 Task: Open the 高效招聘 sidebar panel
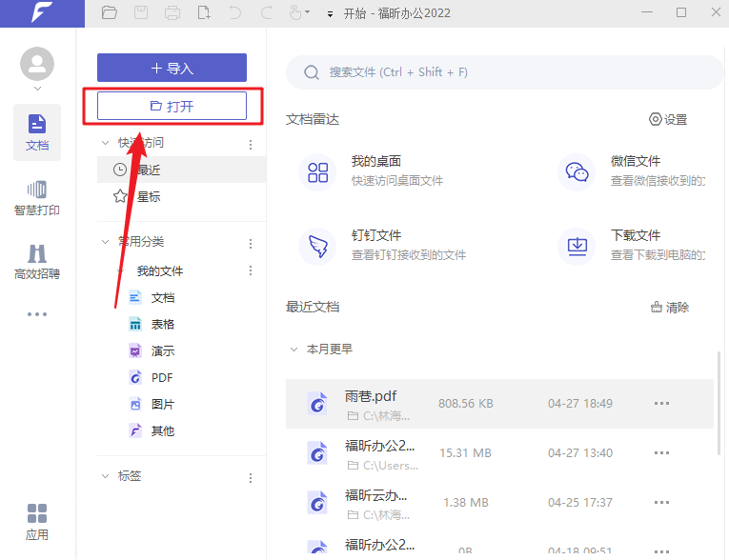(x=37, y=262)
